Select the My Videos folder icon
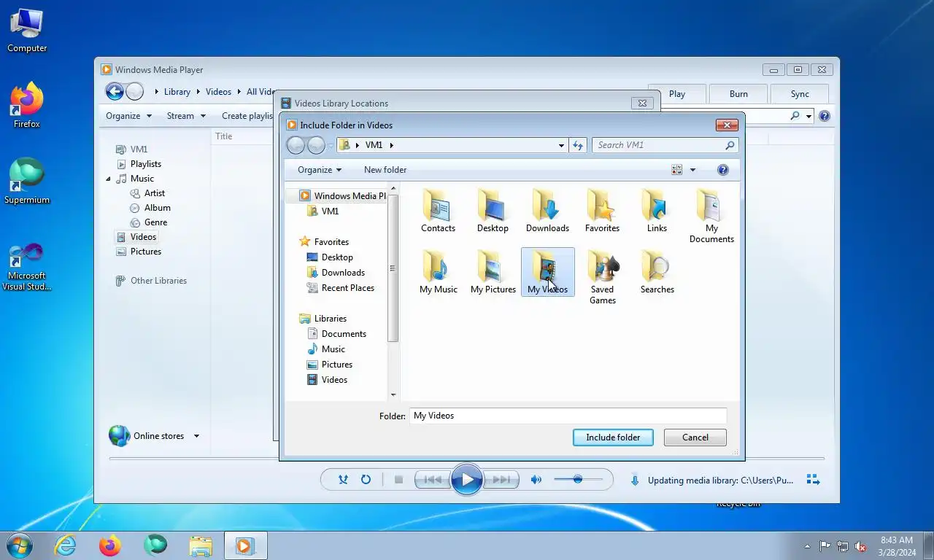The height and width of the screenshot is (560, 934). [547, 272]
